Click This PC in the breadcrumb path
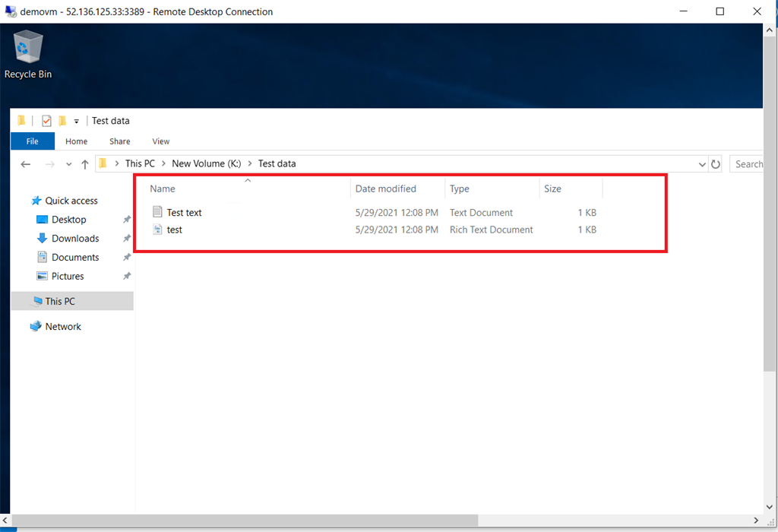This screenshot has width=778, height=532. [x=140, y=163]
